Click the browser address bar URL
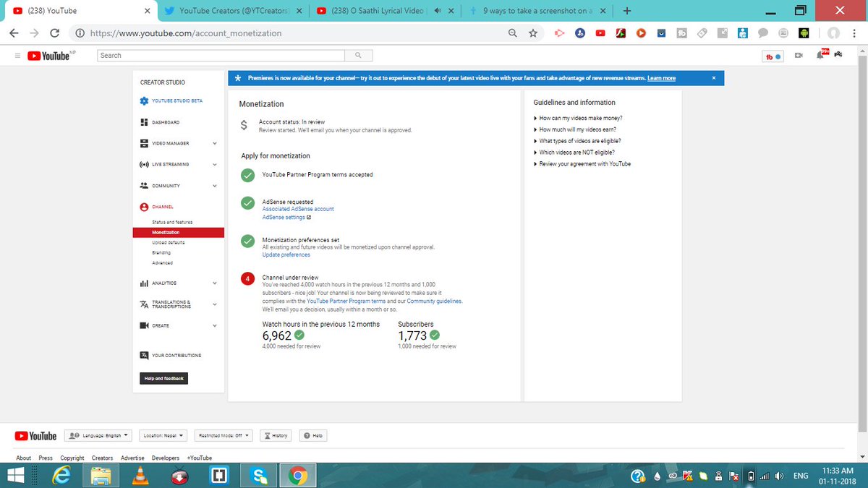Viewport: 868px width, 488px height. (x=186, y=33)
